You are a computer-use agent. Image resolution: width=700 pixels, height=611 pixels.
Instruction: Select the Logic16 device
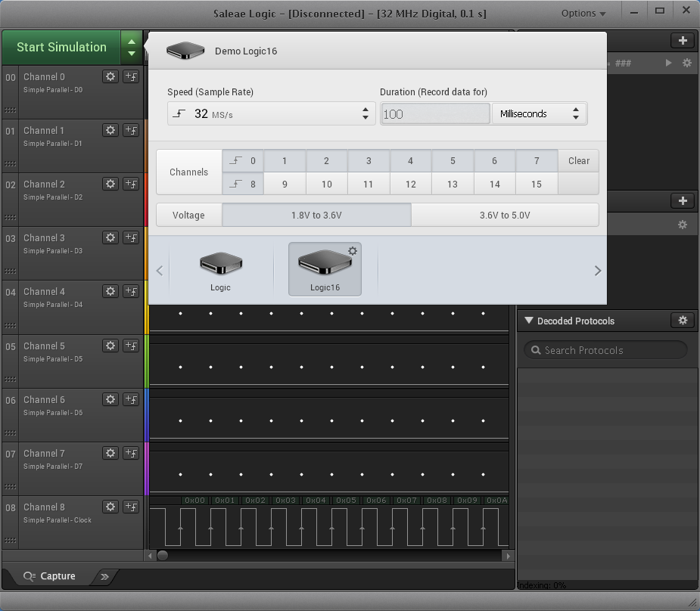pos(325,269)
